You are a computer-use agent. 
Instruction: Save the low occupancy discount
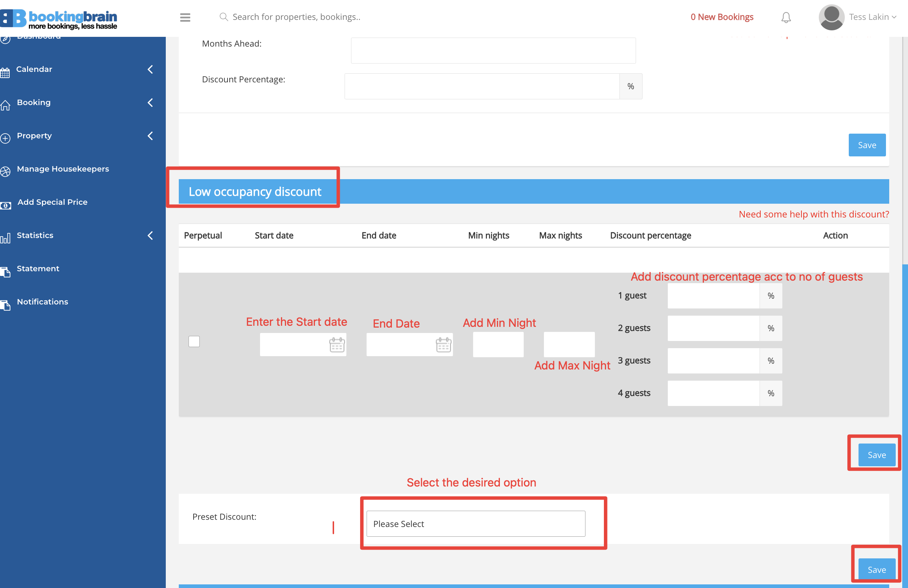[876, 454]
